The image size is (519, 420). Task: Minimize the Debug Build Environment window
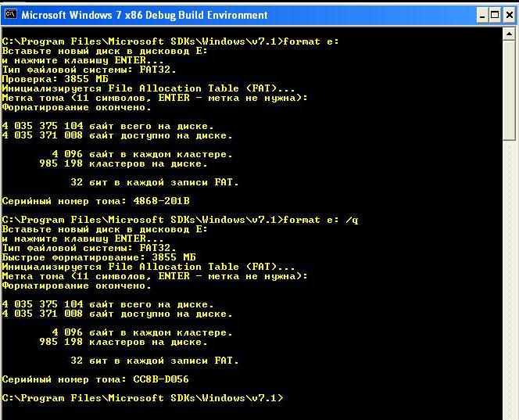(482, 15)
